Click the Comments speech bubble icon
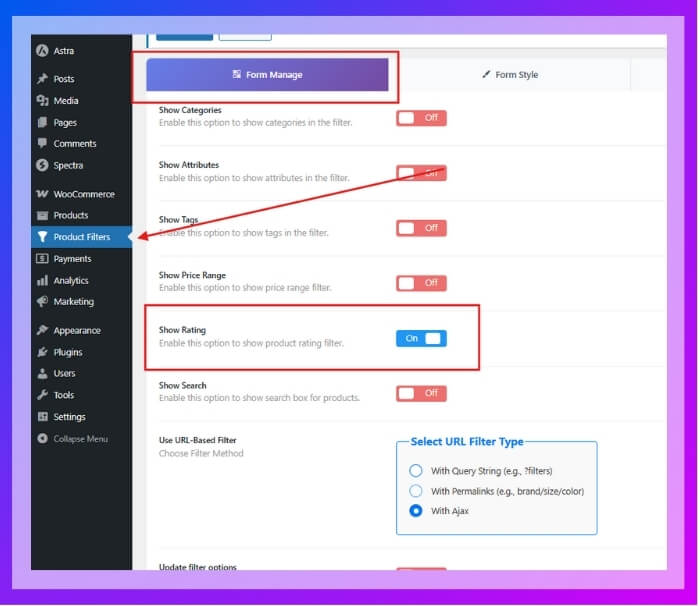698x606 pixels. tap(42, 144)
